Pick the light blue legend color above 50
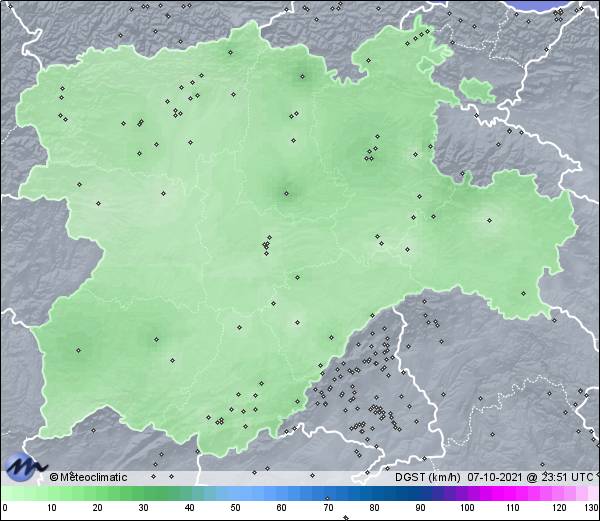The image size is (600, 521). pos(235,493)
